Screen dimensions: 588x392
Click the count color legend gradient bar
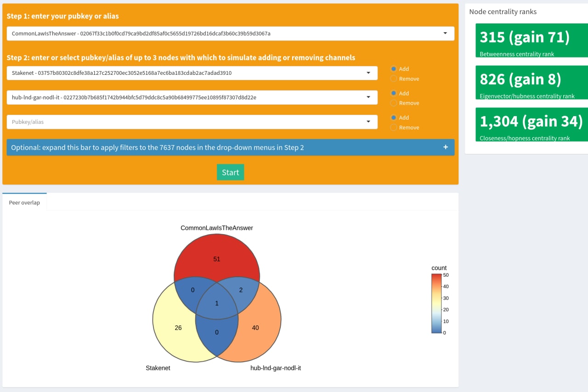436,303
